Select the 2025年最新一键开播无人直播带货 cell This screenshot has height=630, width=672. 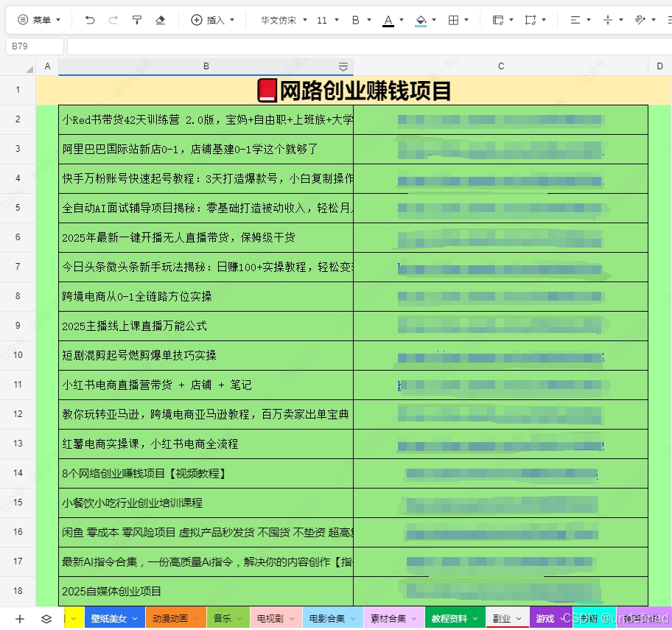tap(206, 237)
